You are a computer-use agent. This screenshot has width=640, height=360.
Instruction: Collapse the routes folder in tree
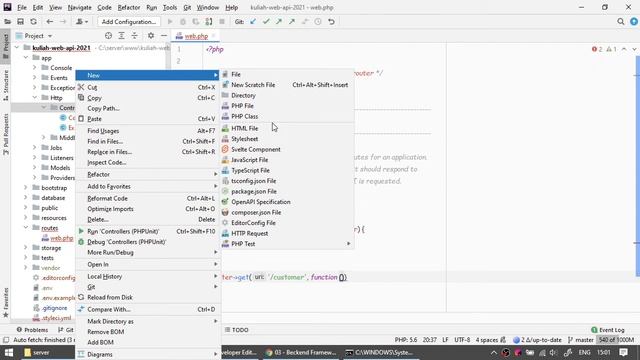(26, 228)
